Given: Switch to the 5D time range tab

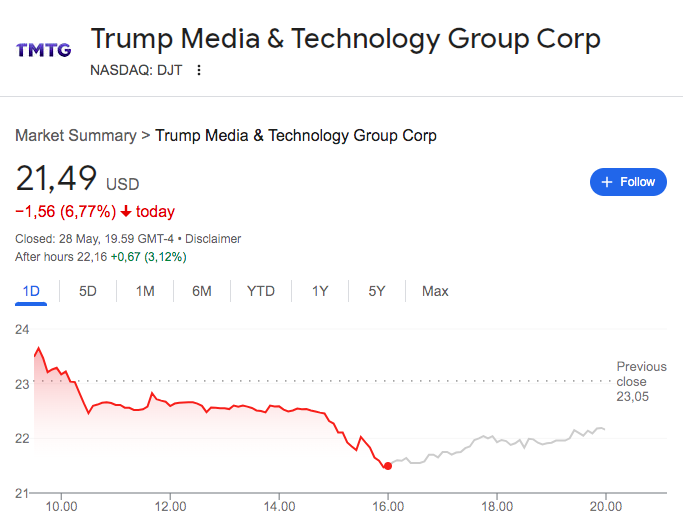Looking at the screenshot, I should tap(88, 291).
